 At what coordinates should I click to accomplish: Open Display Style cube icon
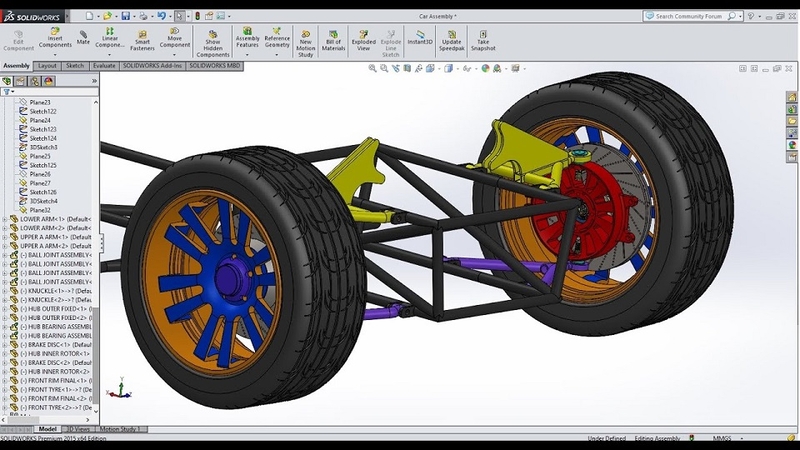(447, 68)
